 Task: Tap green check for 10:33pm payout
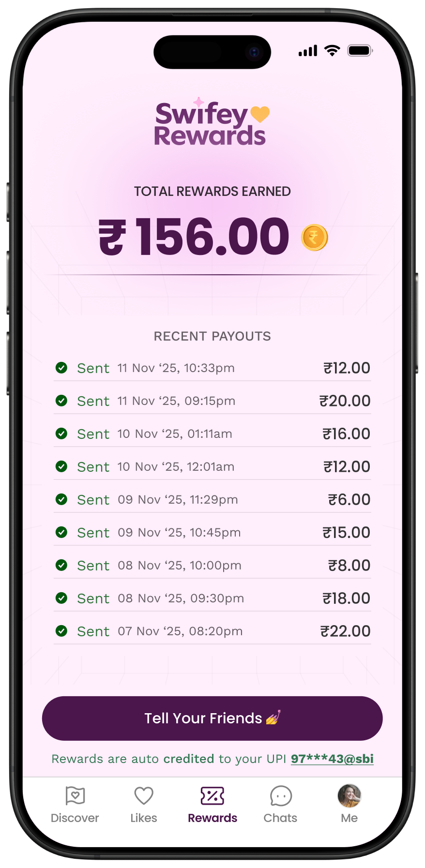click(61, 368)
